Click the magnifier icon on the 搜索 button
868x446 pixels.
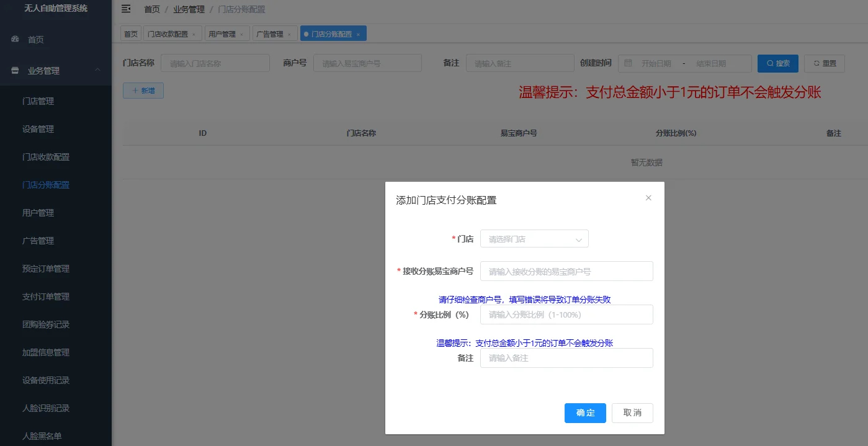769,63
